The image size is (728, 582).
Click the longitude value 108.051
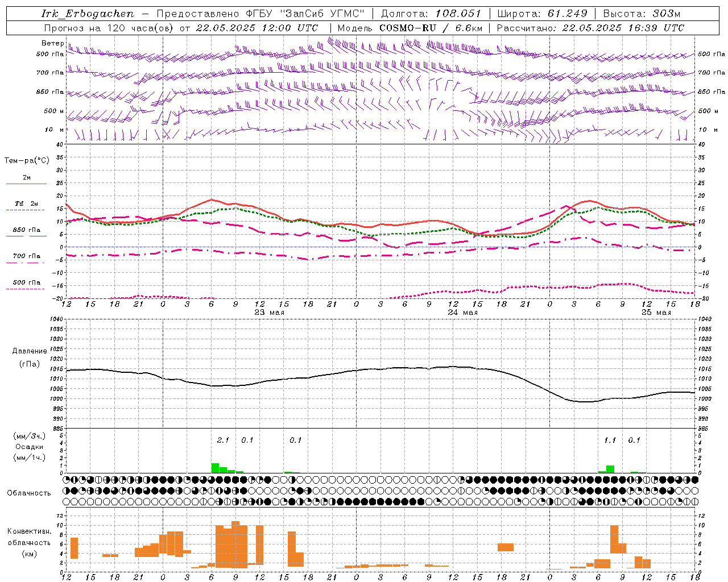458,14
